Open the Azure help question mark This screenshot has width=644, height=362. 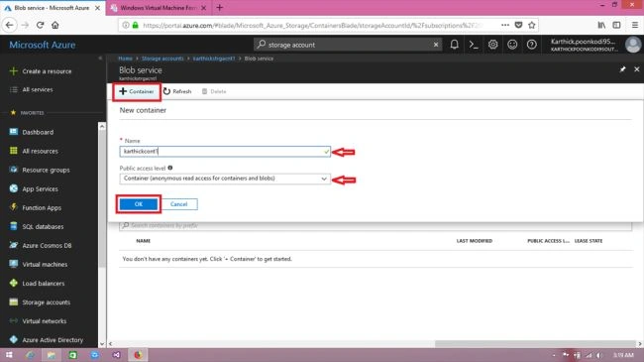click(531, 45)
